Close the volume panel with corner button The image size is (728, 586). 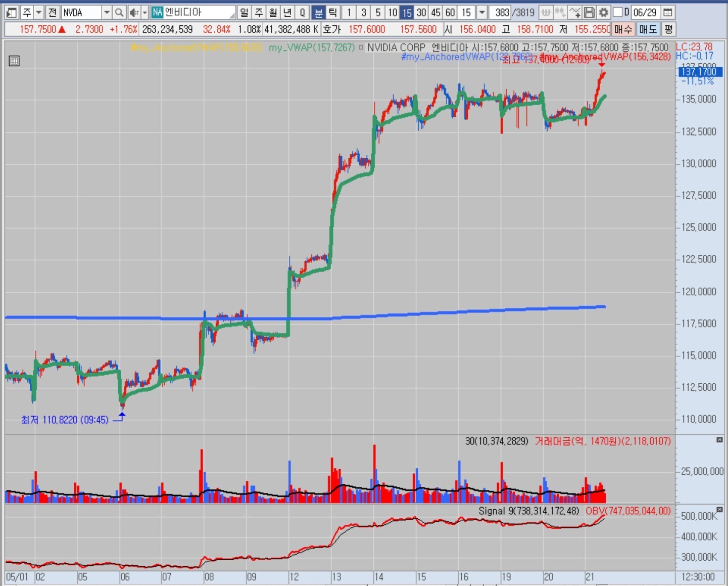pyautogui.click(x=719, y=440)
